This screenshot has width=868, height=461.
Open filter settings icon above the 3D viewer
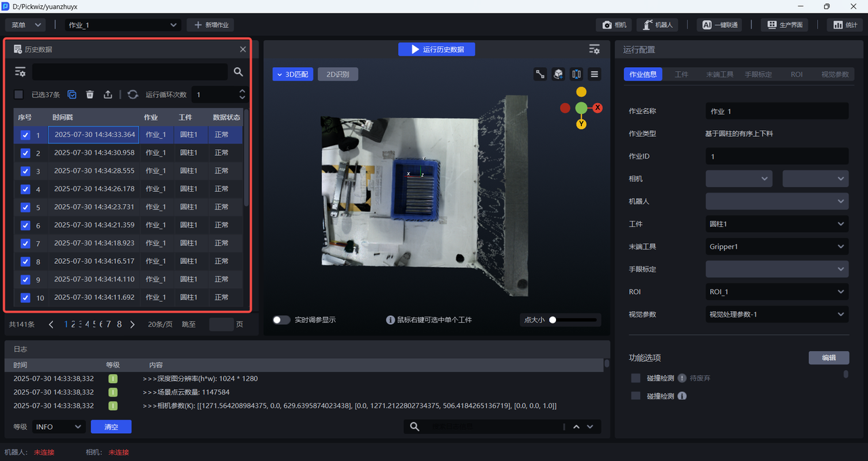[x=594, y=49]
